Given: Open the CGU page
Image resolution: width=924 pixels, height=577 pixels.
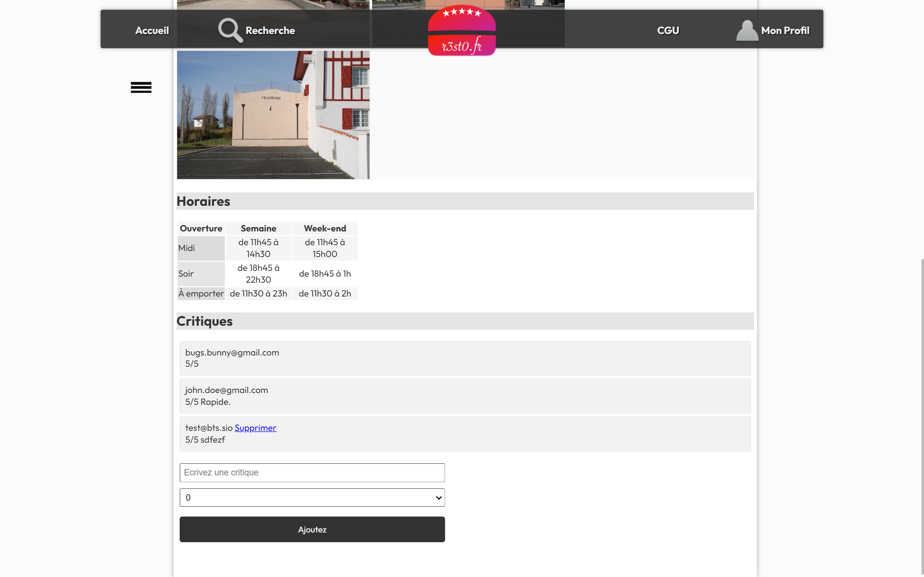Looking at the screenshot, I should point(668,30).
